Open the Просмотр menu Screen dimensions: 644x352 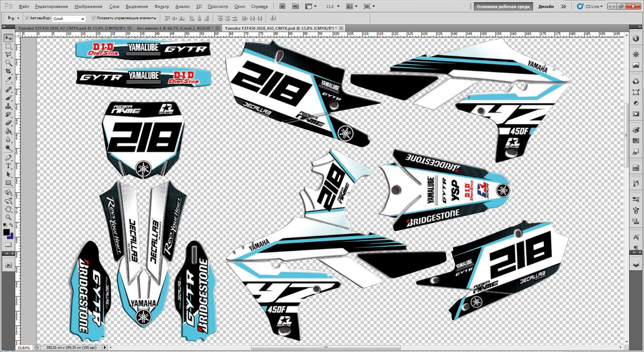pos(218,7)
